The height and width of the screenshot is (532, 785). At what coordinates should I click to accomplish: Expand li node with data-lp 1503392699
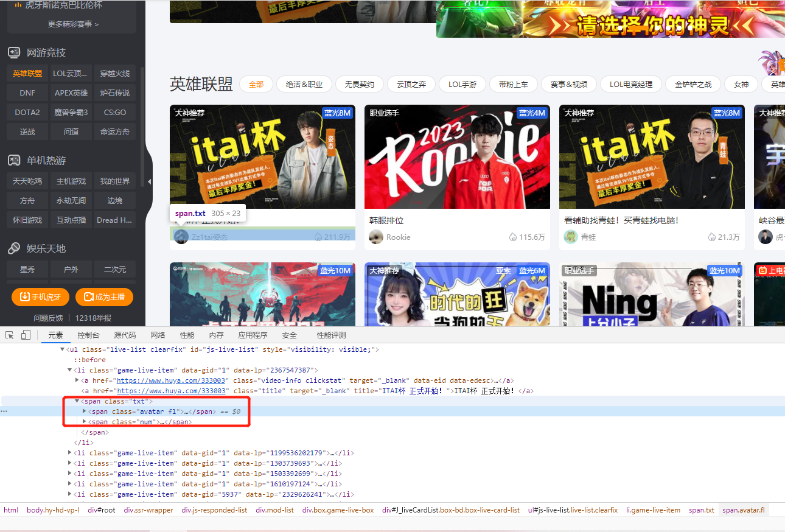[69, 474]
